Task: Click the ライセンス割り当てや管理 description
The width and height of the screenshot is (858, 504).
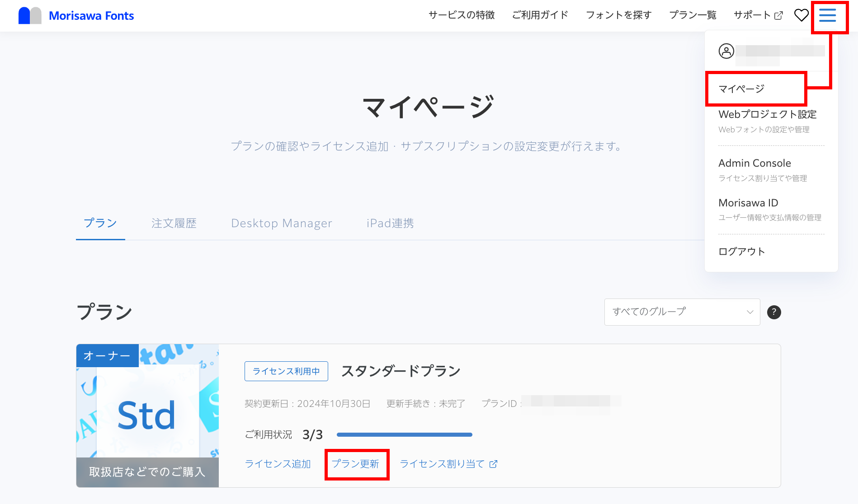Action: [x=763, y=178]
